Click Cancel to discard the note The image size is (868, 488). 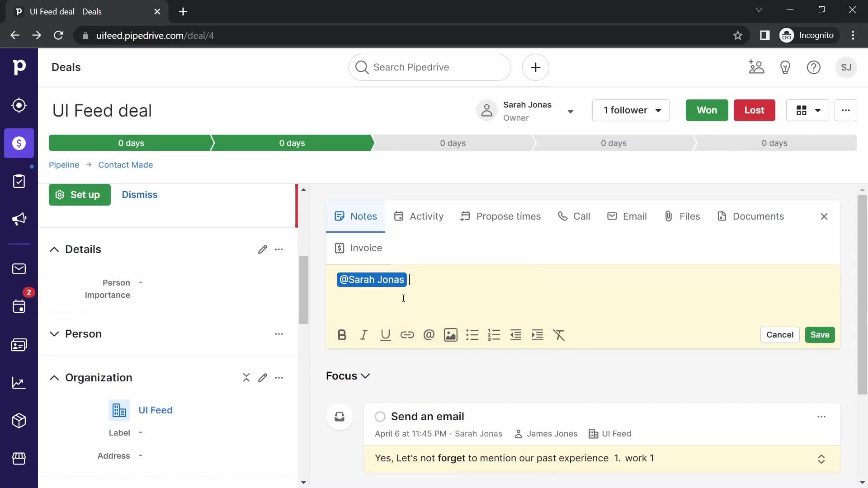tap(780, 334)
